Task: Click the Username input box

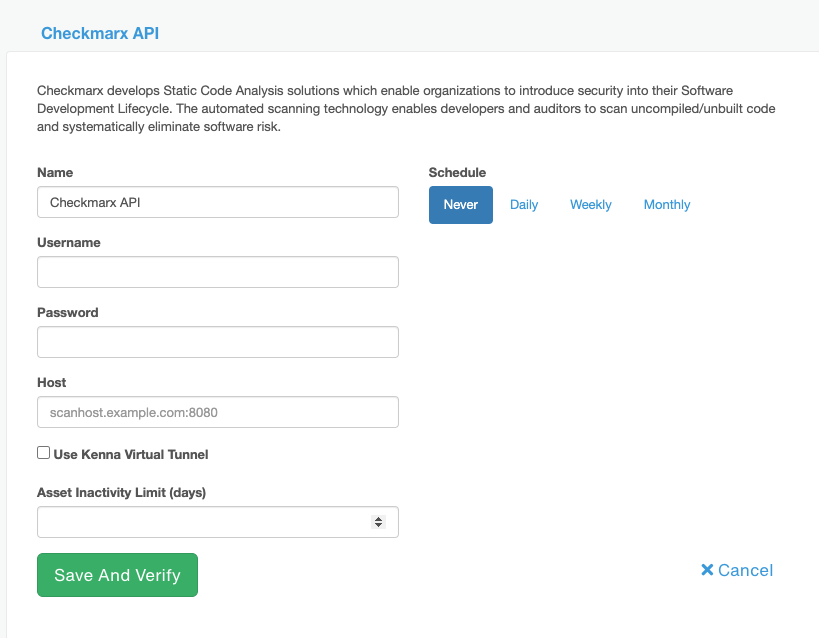Action: tap(217, 271)
